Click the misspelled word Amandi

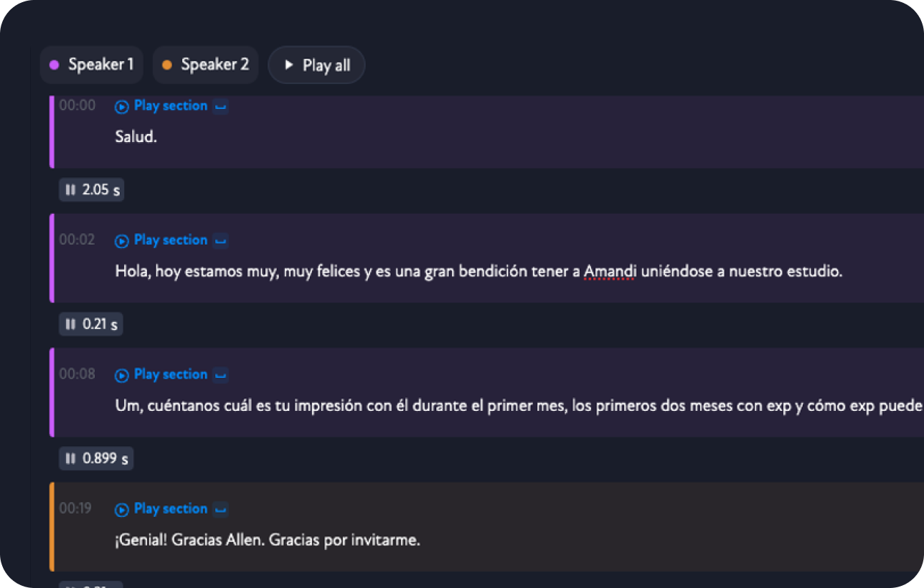(x=609, y=271)
